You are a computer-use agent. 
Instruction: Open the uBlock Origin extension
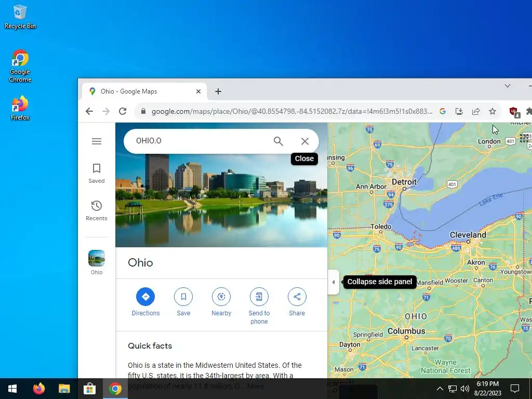pyautogui.click(x=514, y=112)
